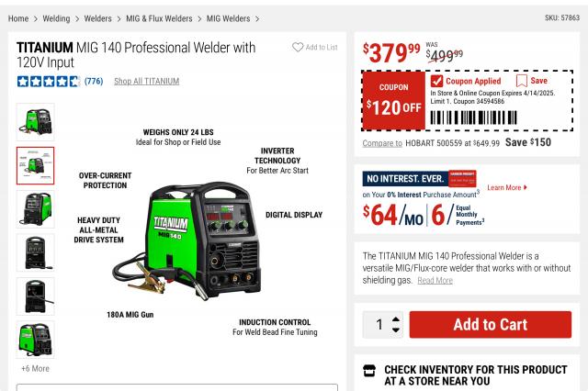Click the Harbor Freight credit card icon

[x=462, y=178]
